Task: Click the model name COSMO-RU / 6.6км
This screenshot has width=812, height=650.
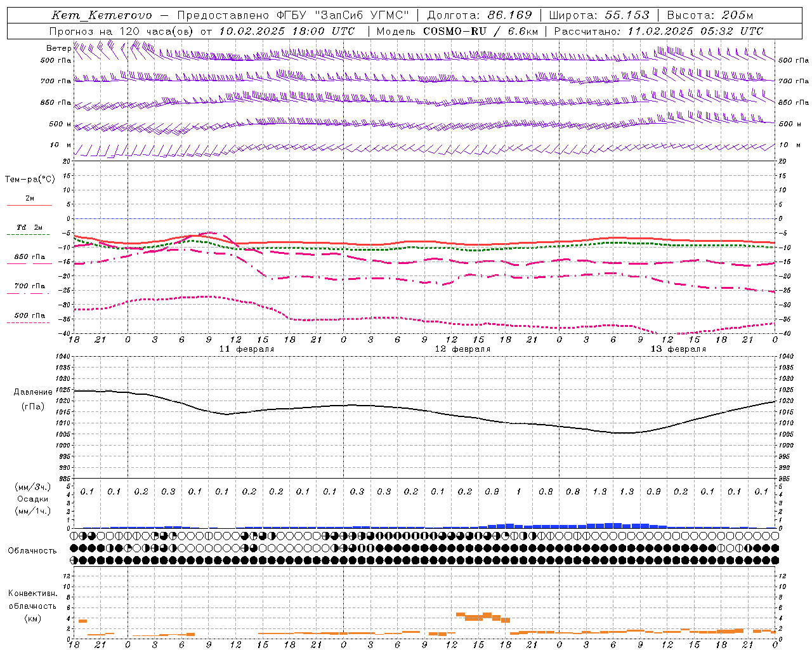Action: [481, 31]
